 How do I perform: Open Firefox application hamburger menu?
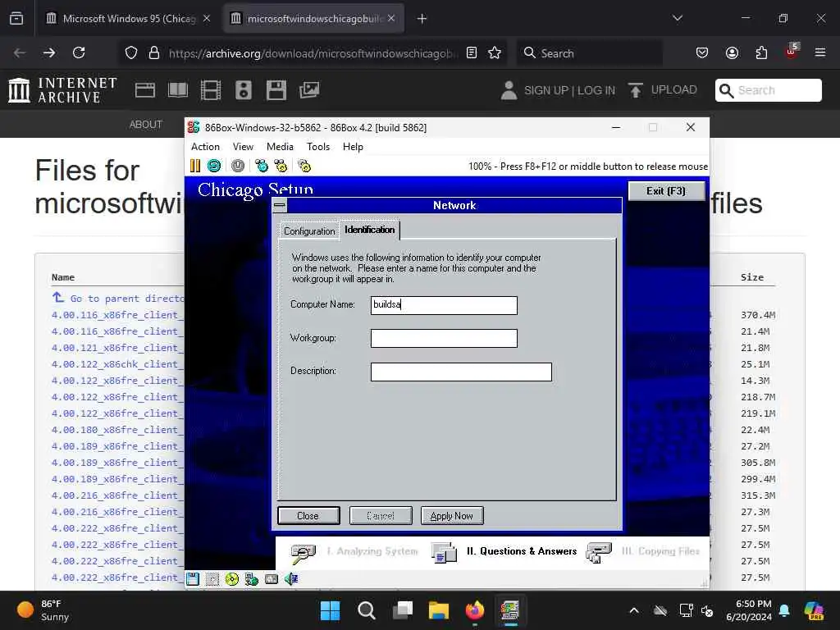820,52
